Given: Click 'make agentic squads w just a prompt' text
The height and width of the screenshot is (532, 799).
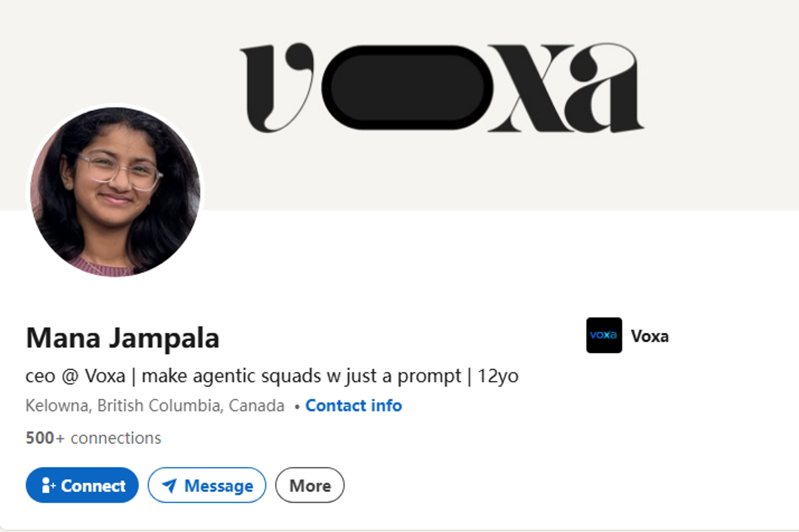Looking at the screenshot, I should pos(301,376).
